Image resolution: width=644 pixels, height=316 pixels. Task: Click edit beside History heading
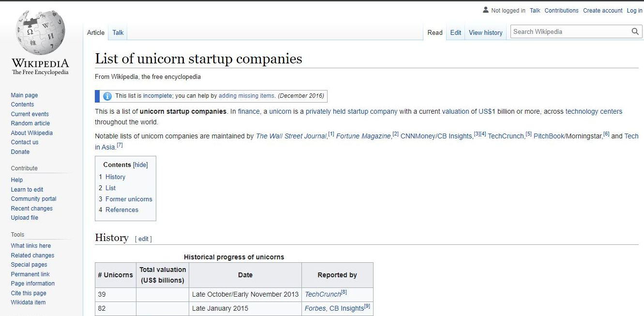coord(144,239)
